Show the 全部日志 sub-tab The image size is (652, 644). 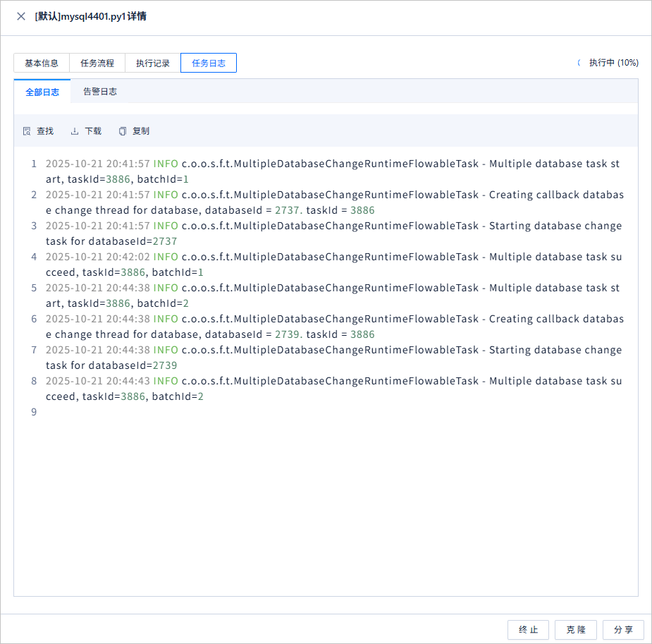pos(42,92)
